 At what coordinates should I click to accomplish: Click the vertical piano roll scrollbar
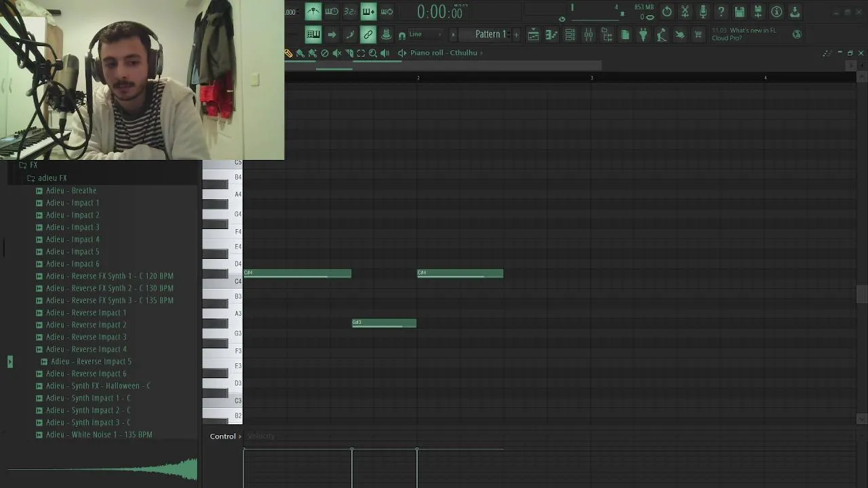[862, 294]
